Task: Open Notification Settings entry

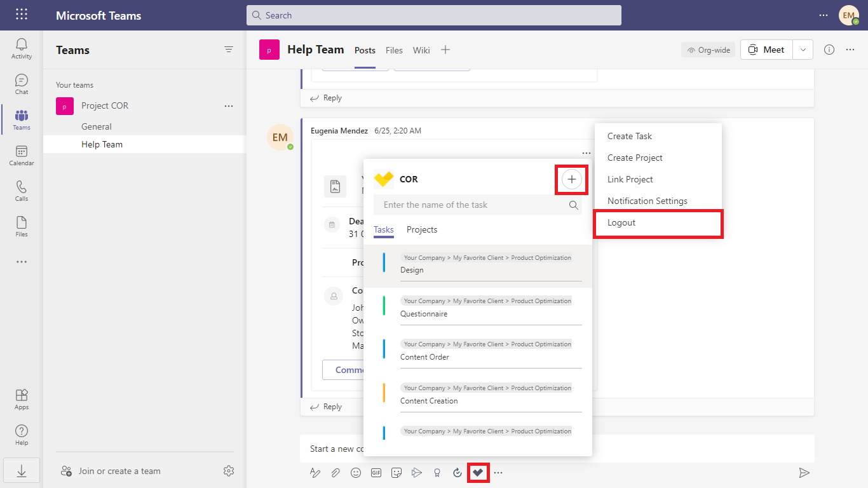Action: [x=658, y=201]
